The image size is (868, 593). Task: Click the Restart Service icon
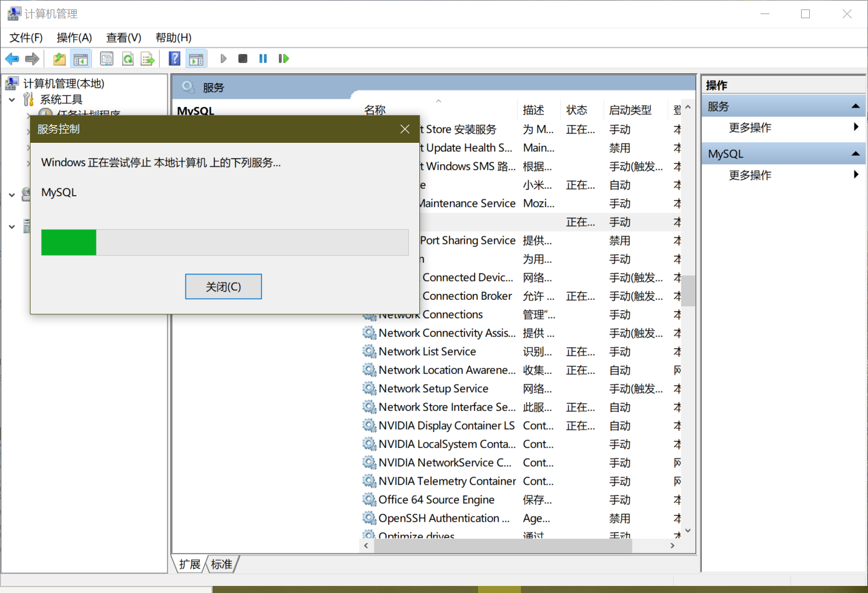284,58
